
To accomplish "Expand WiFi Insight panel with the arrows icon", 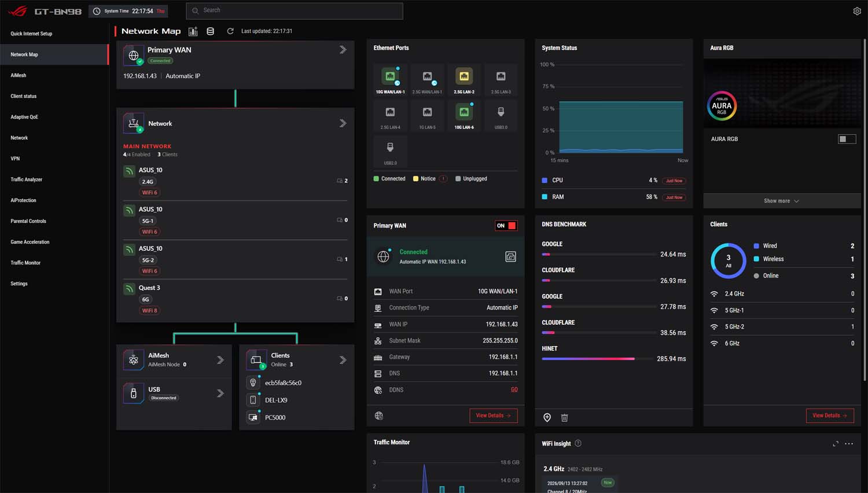I will [x=836, y=444].
